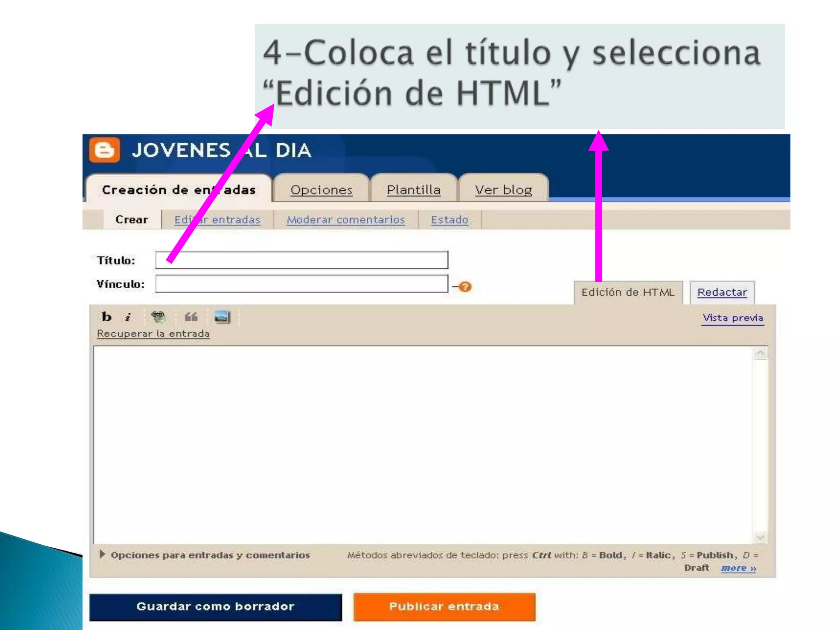Click the editor scrollbar up arrow
This screenshot has width=840, height=630.
point(760,353)
